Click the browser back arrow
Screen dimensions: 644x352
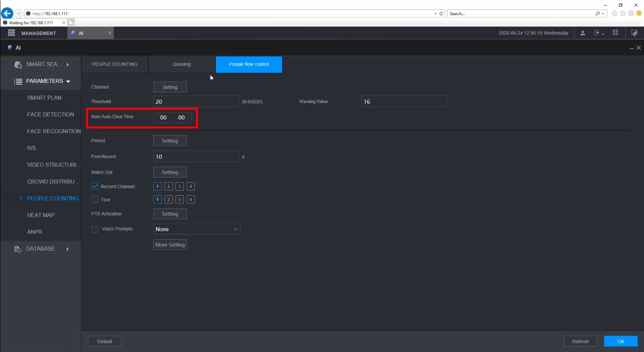click(7, 13)
